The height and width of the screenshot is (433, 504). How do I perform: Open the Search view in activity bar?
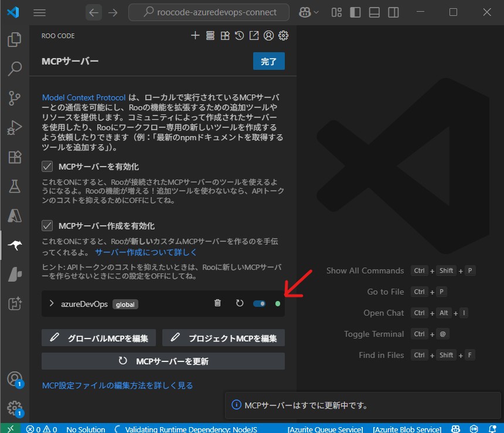coord(15,69)
